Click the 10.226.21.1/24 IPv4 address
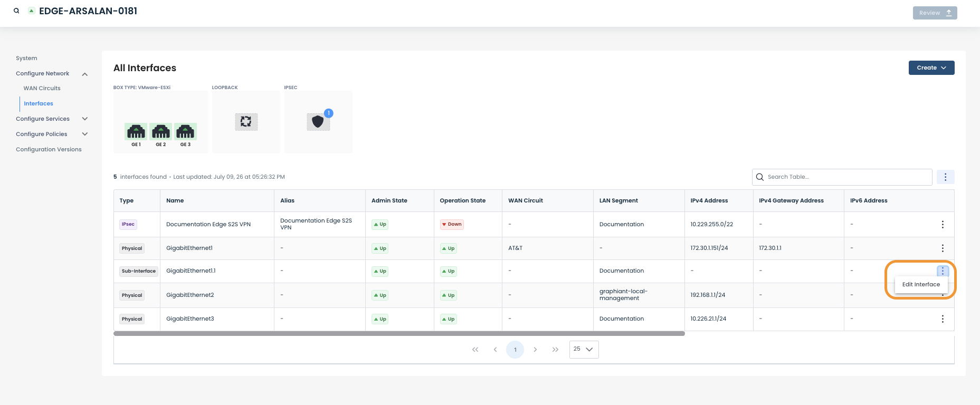Viewport: 980px width, 405px height. coord(708,319)
